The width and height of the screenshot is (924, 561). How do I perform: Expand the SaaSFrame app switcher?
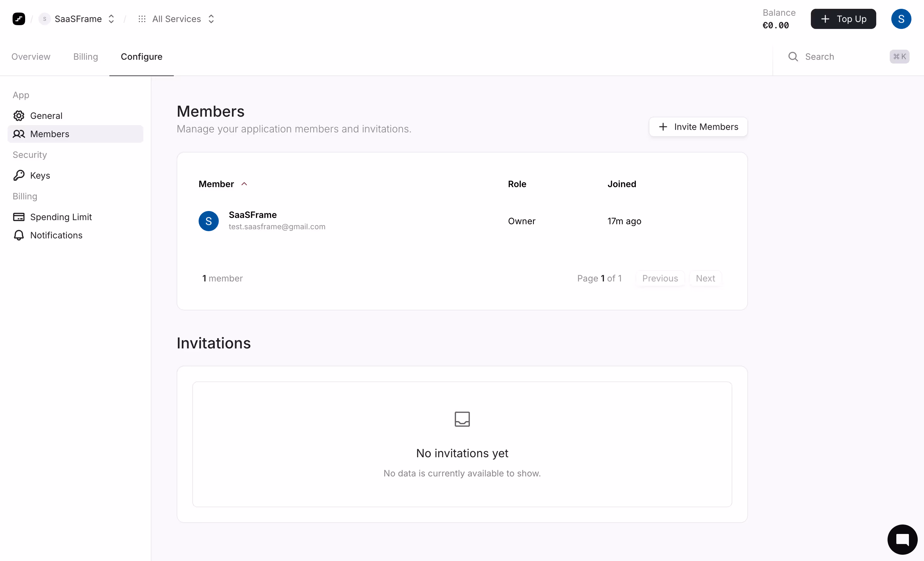pyautogui.click(x=78, y=19)
